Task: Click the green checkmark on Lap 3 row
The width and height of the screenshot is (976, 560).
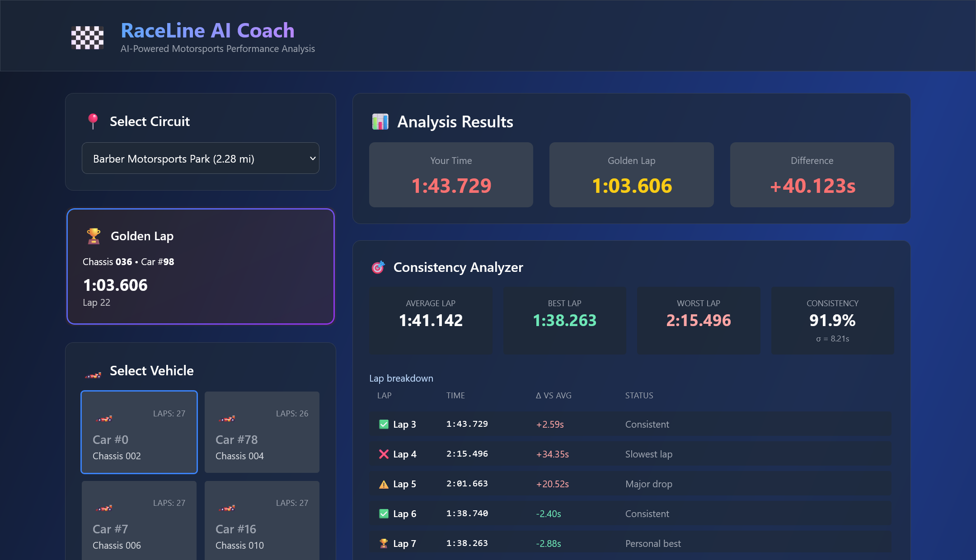Action: (x=384, y=424)
